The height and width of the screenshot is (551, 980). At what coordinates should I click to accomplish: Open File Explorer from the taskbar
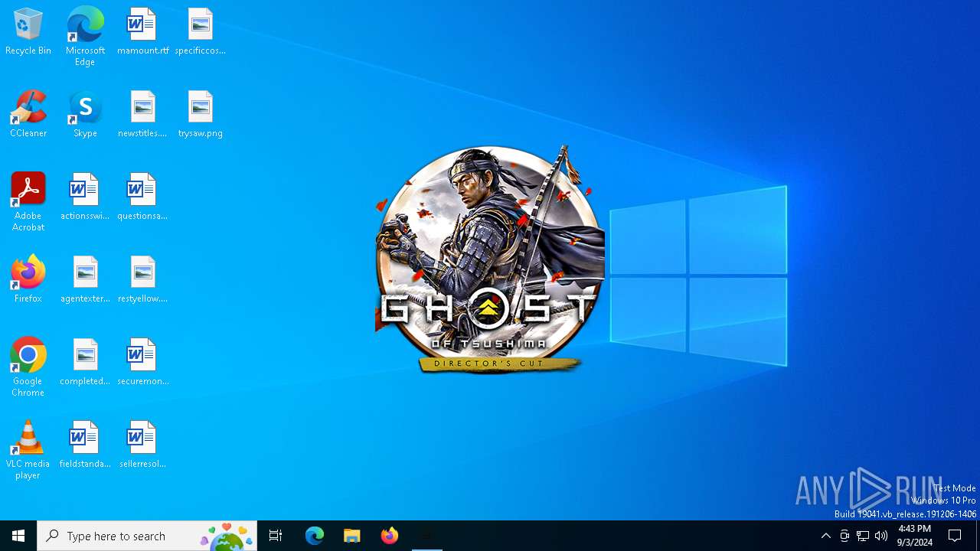(x=352, y=536)
